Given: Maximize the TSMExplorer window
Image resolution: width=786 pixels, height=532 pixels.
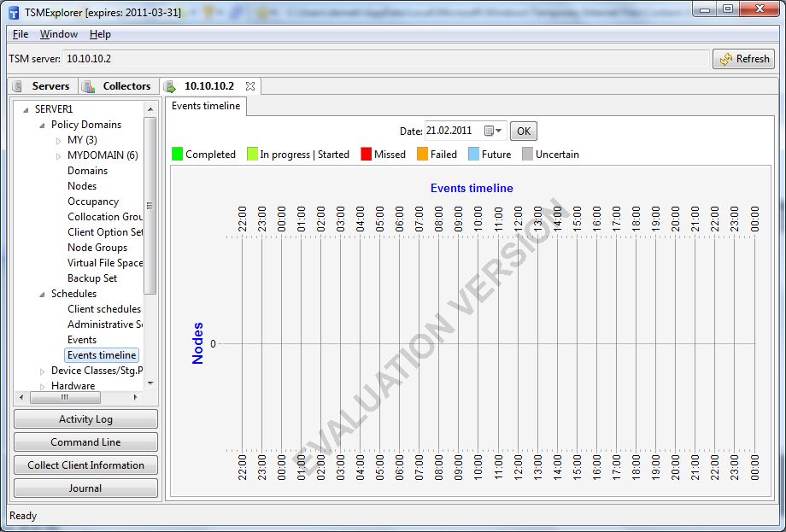Looking at the screenshot, I should point(727,9).
